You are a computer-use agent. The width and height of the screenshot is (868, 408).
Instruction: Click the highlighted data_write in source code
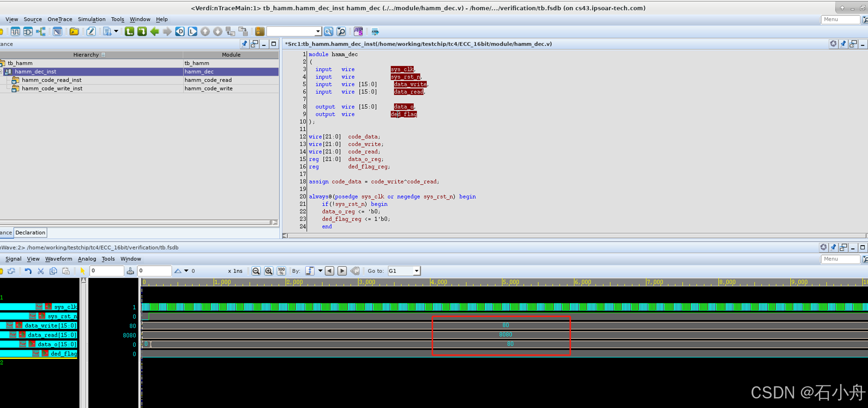pyautogui.click(x=411, y=84)
